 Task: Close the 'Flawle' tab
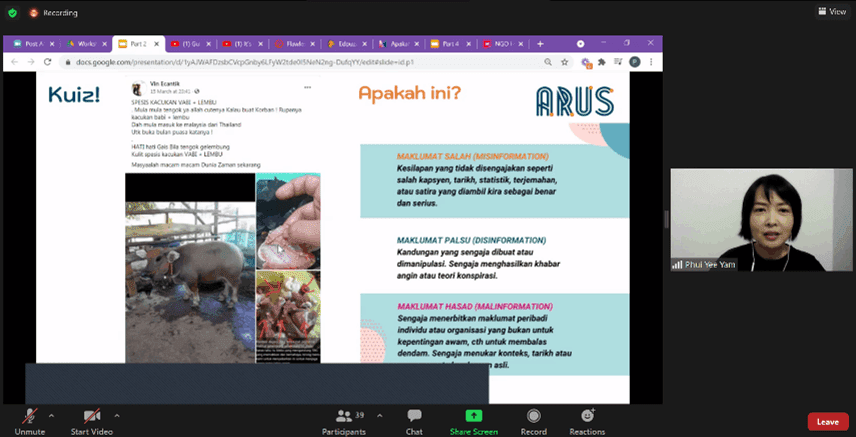pyautogui.click(x=313, y=44)
